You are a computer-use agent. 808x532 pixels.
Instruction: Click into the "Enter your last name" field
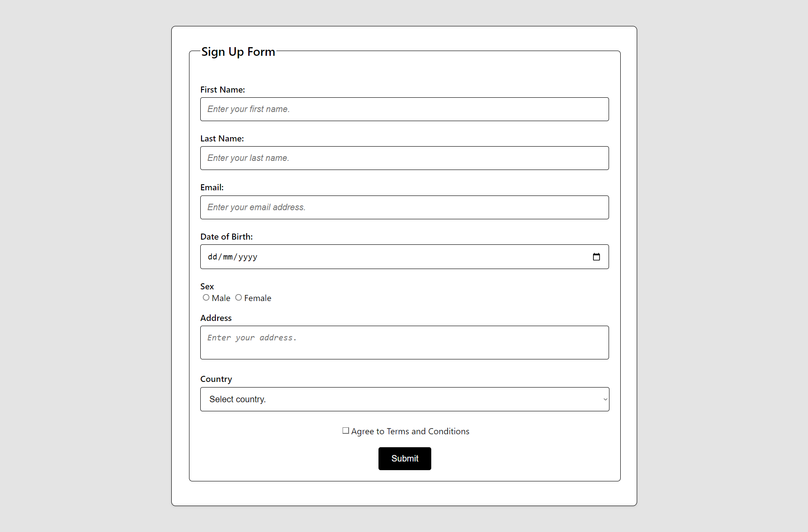point(404,158)
